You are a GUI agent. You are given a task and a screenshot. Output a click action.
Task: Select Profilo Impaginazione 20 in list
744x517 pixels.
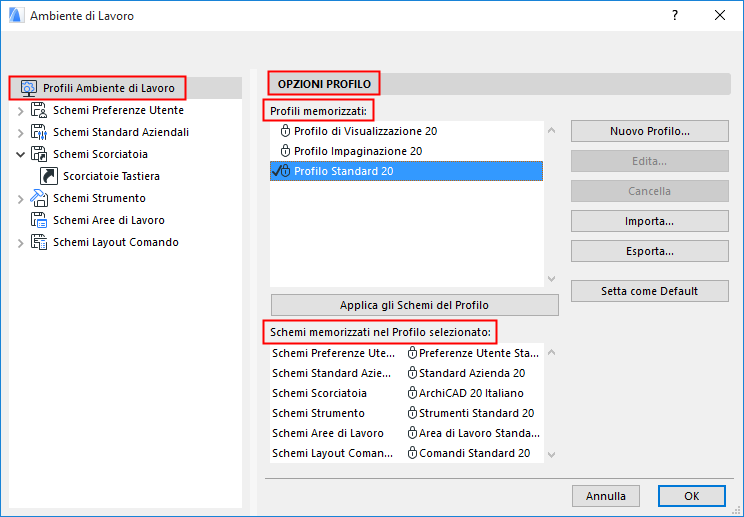tap(358, 151)
